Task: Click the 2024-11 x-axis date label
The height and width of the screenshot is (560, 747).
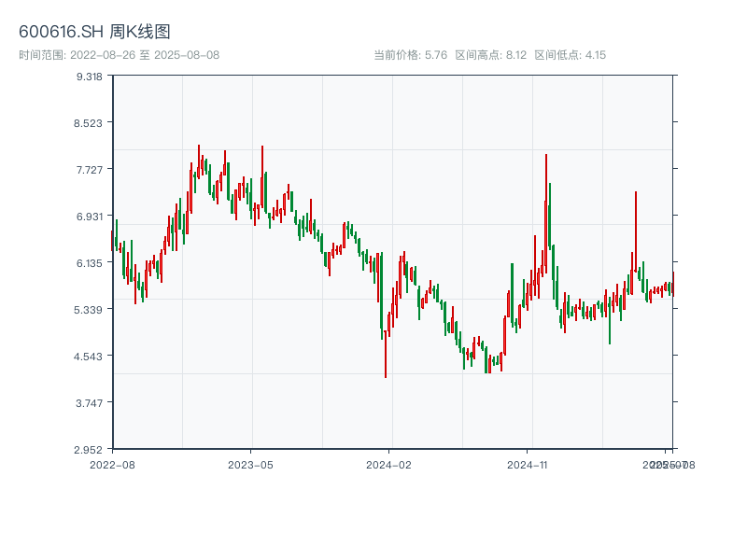Action: (x=527, y=464)
